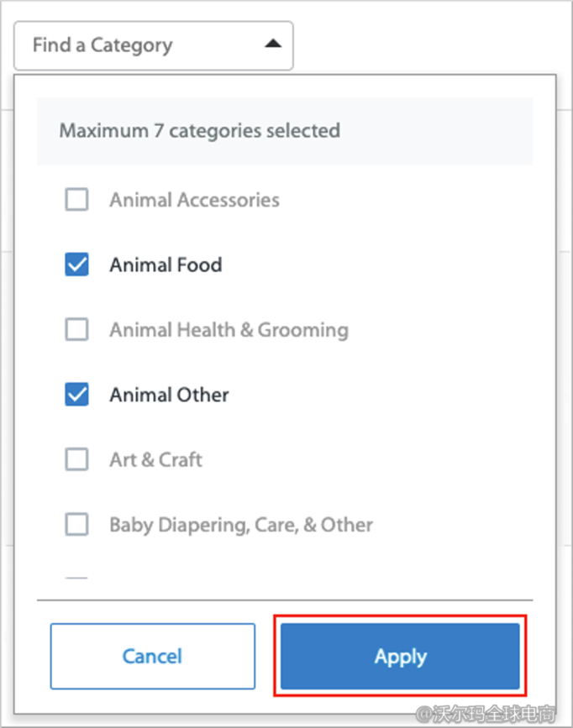Click the Animal Food label text

pyautogui.click(x=166, y=265)
